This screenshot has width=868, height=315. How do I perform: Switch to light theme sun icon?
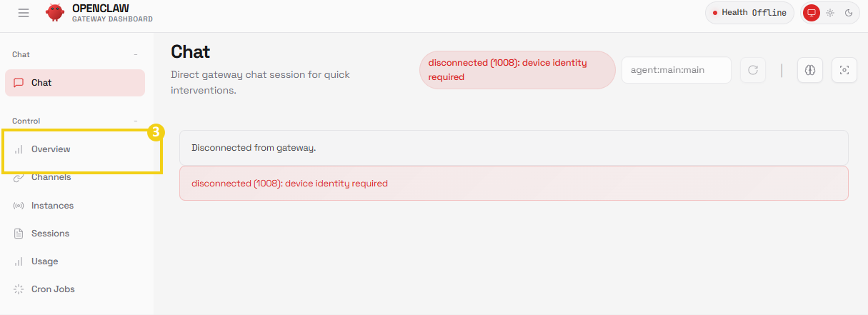point(830,13)
